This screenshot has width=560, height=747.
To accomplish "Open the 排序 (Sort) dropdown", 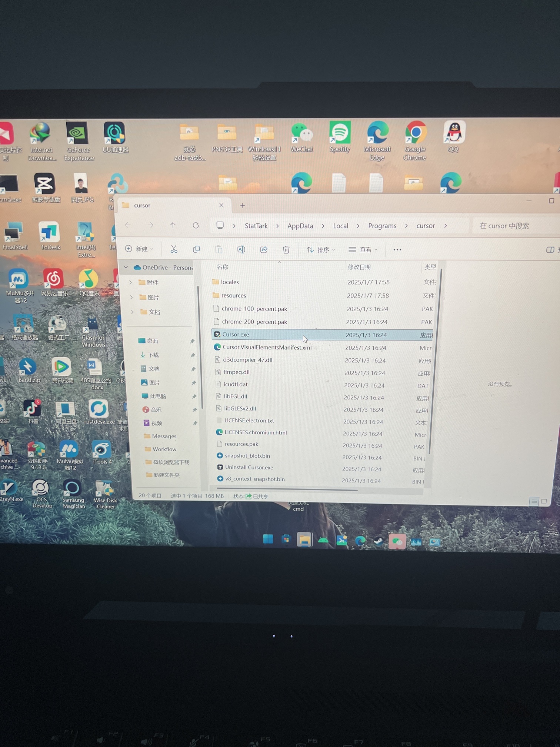I will click(320, 250).
